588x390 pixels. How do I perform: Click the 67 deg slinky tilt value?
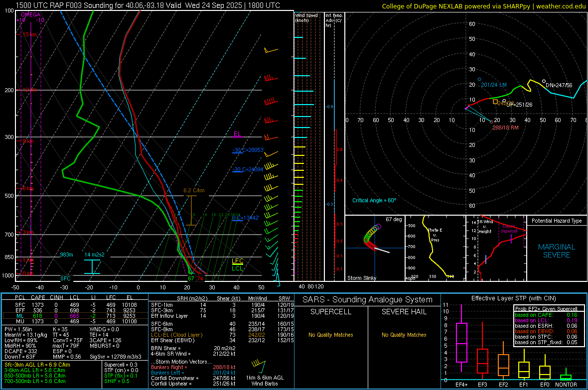(x=393, y=219)
